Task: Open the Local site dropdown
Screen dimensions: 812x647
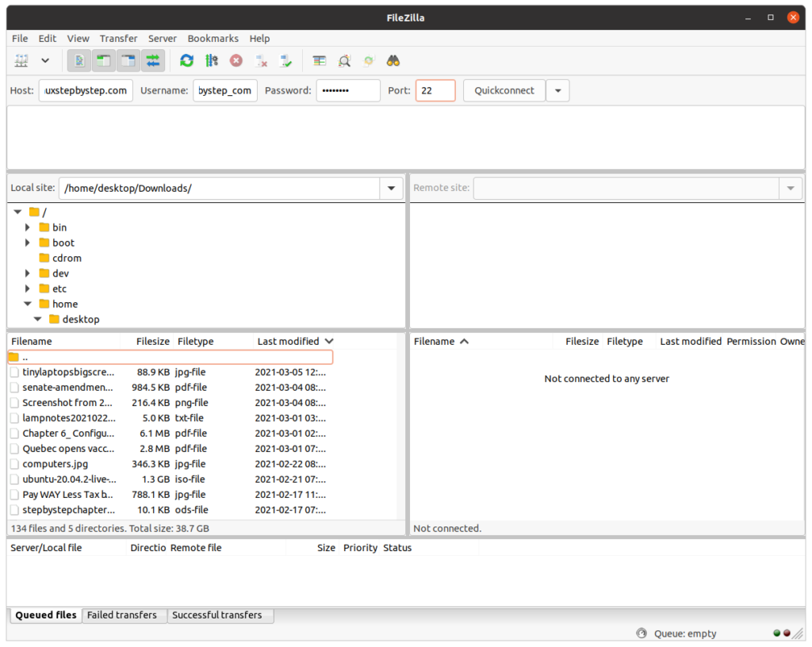Action: (x=391, y=188)
